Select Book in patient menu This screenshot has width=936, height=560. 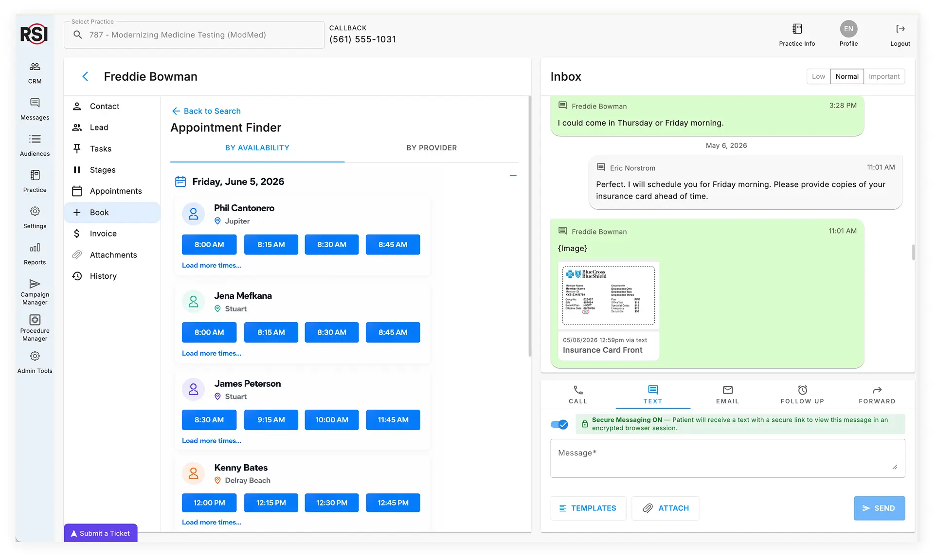(x=112, y=212)
